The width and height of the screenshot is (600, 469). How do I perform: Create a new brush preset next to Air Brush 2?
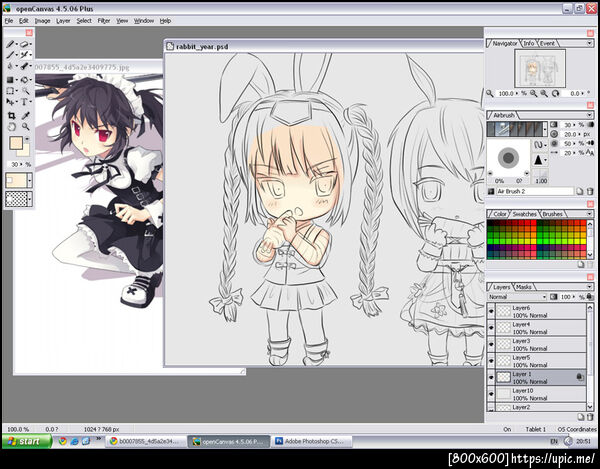coord(580,191)
